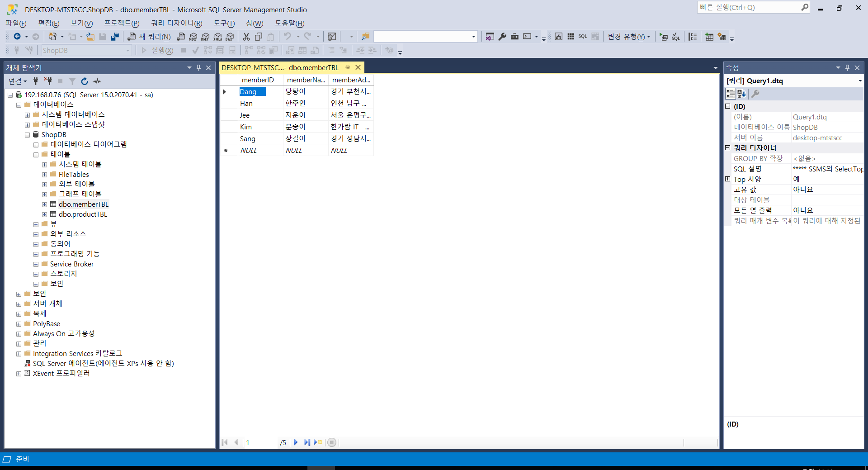Image resolution: width=868 pixels, height=470 pixels.
Task: Open the 도움말(H) menu
Action: click(290, 23)
